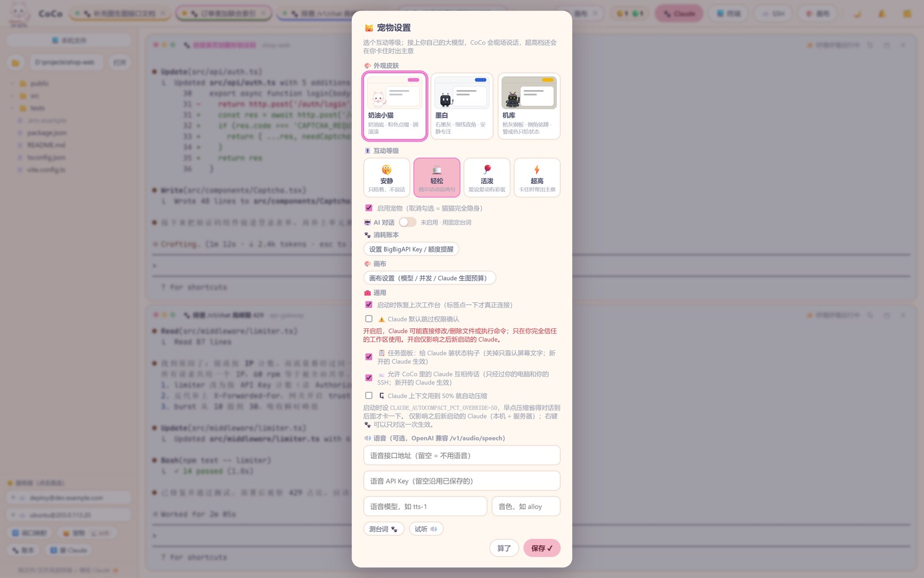The height and width of the screenshot is (578, 924).
Task: Select the 奶油小猫 skin card
Action: tap(395, 106)
